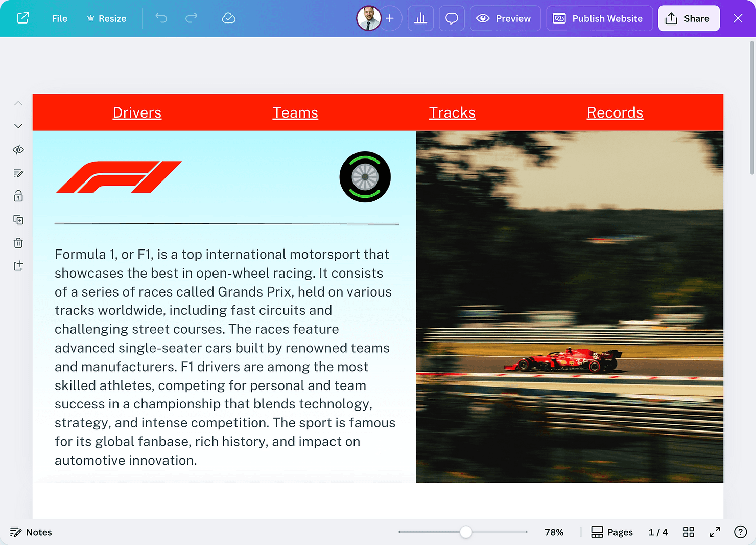756x545 pixels.
Task: Open page notes edit icon
Action: [x=18, y=173]
